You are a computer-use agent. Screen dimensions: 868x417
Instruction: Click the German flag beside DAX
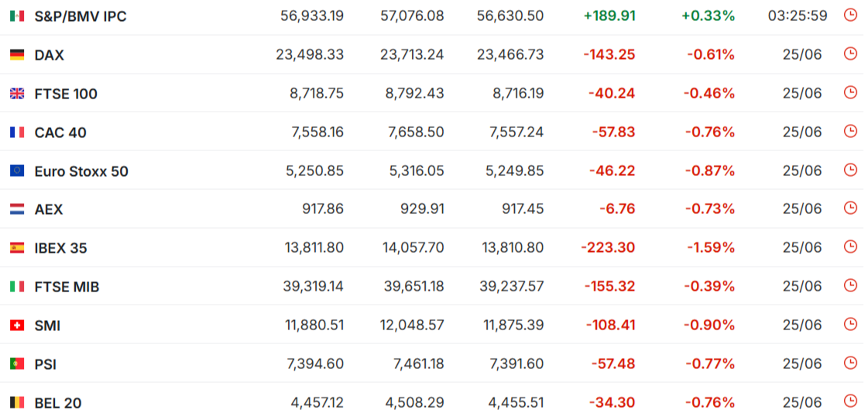point(17,55)
